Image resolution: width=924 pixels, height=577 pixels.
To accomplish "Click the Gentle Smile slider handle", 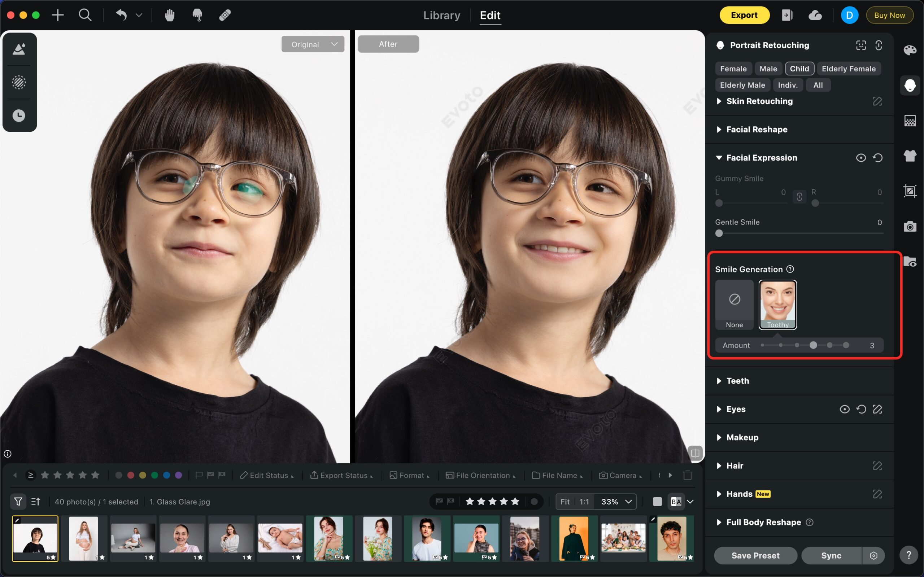I will [x=719, y=233].
